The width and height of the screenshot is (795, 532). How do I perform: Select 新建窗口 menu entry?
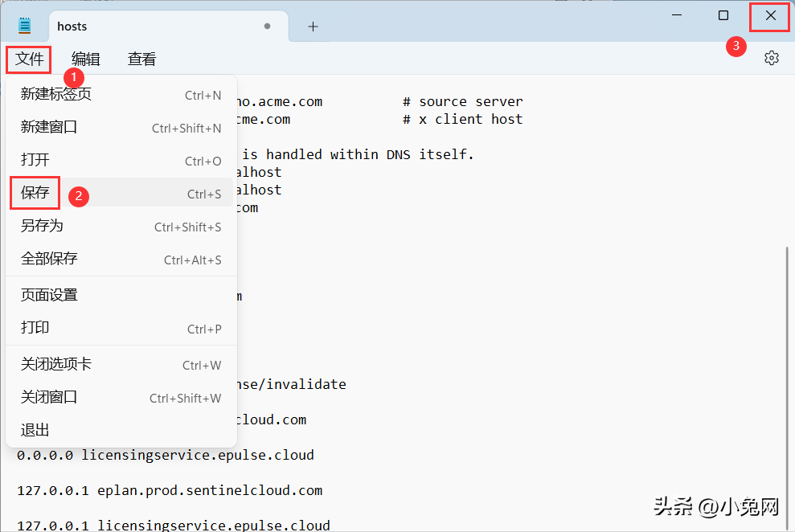coord(49,127)
